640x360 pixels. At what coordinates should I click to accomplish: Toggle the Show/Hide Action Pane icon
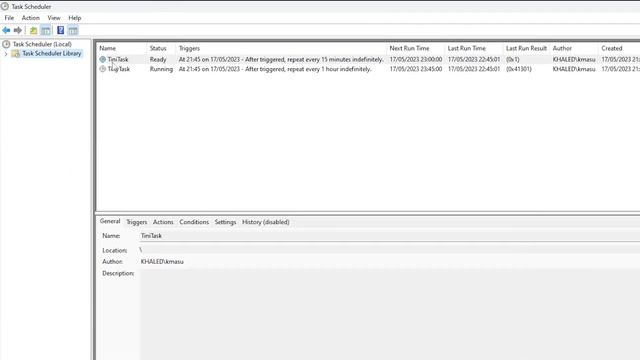73,31
